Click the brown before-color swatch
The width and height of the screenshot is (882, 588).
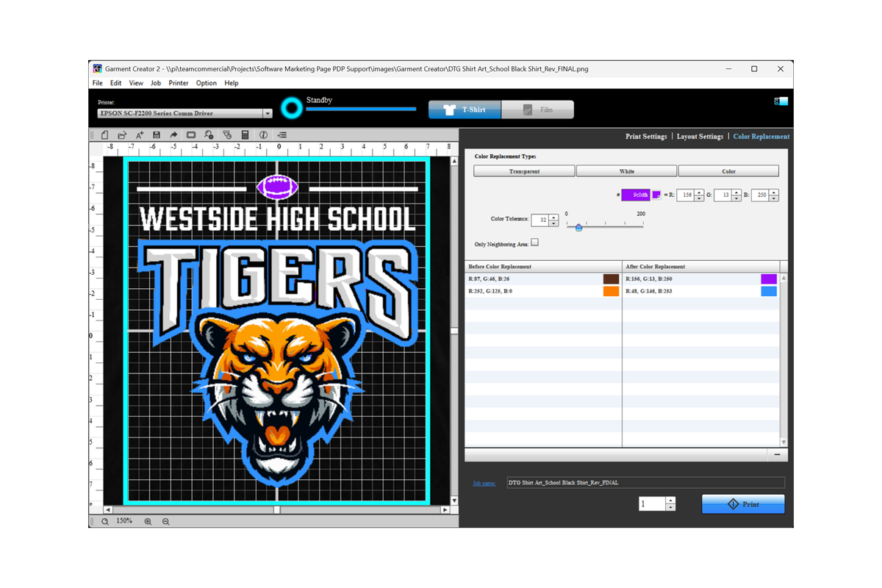(611, 279)
